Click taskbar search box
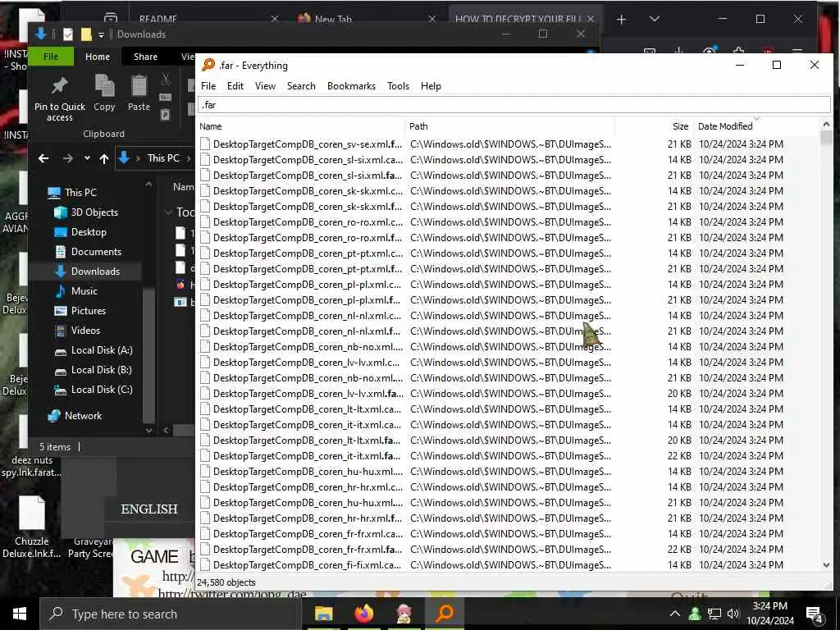840x630 pixels. pos(171,614)
